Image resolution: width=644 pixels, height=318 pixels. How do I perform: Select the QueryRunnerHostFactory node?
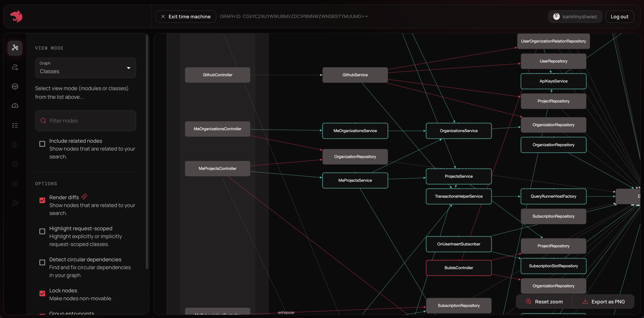click(553, 196)
